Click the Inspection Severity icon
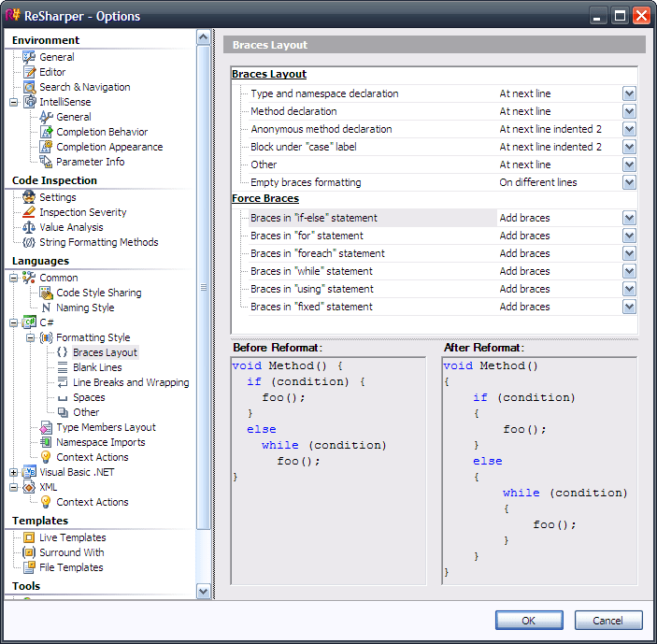657x644 pixels. pyautogui.click(x=29, y=212)
